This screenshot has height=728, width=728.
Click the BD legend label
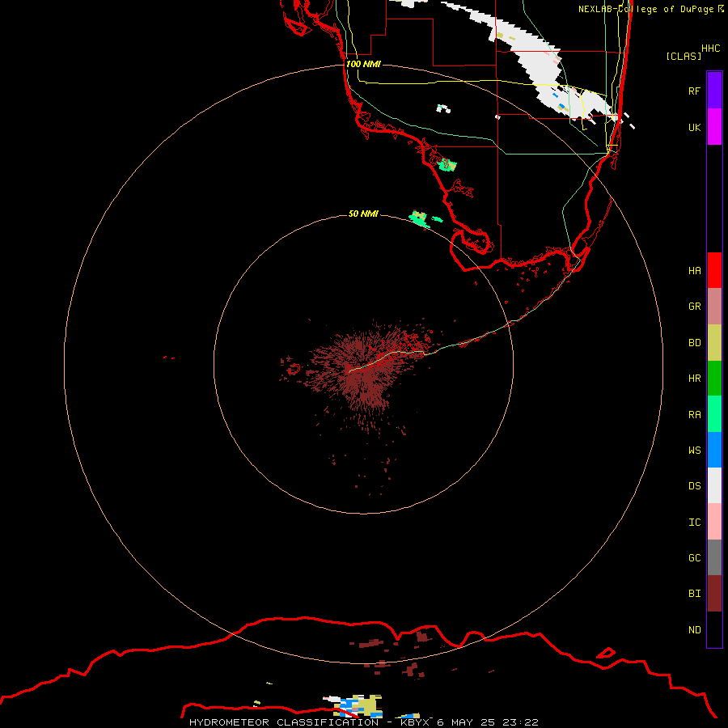[x=694, y=343]
